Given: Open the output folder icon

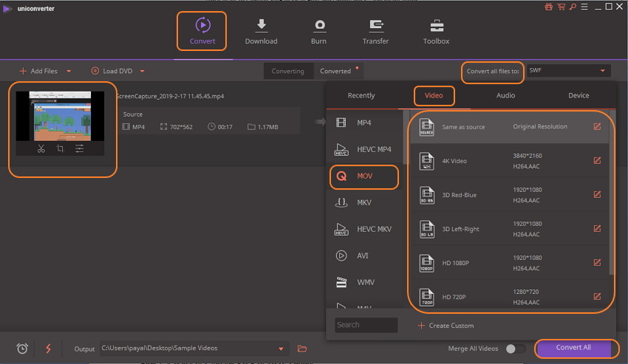Looking at the screenshot, I should point(302,348).
